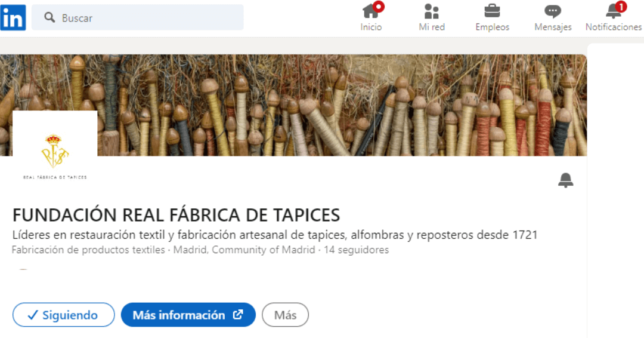
Task: Open the Mensajes chat bubble icon
Action: 553,11
